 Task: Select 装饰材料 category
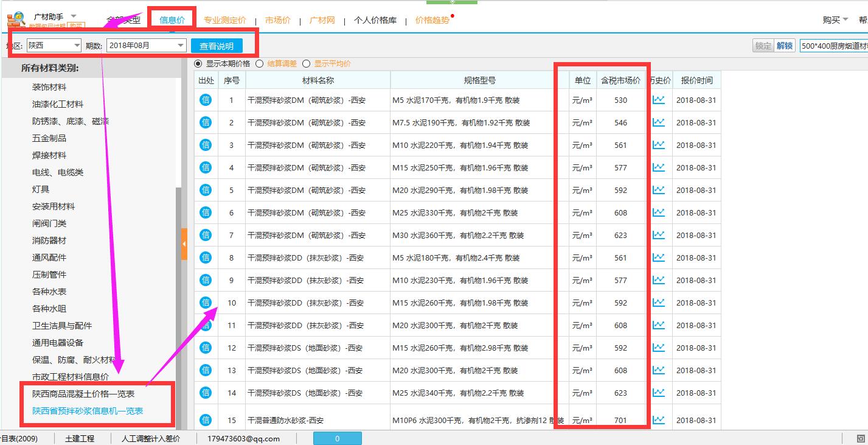coord(49,87)
